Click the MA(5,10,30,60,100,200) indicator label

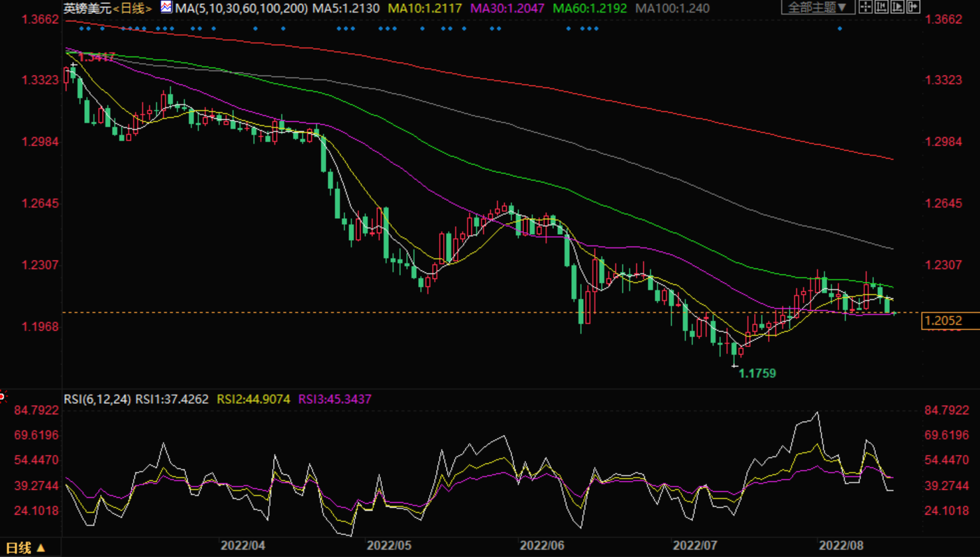[241, 9]
